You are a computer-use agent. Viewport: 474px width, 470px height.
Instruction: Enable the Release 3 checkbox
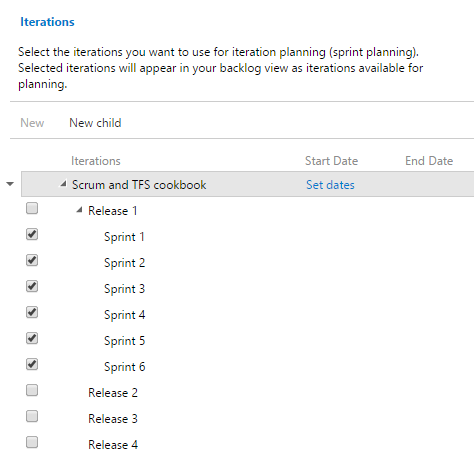pyautogui.click(x=32, y=416)
